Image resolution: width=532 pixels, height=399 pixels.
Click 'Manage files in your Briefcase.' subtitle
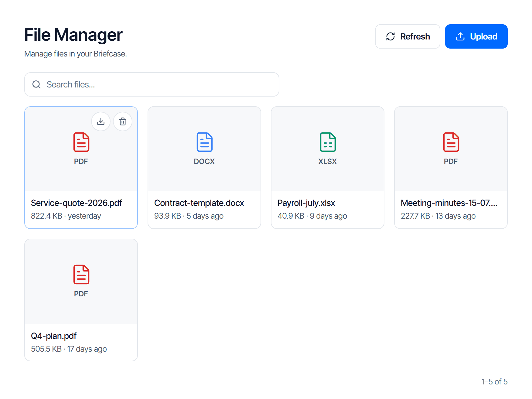(x=76, y=54)
